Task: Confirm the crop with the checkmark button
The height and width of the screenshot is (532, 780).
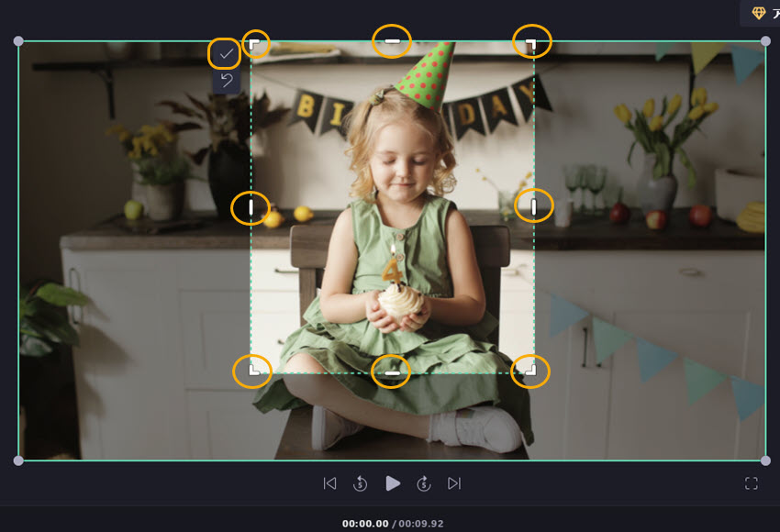Action: tap(226, 54)
